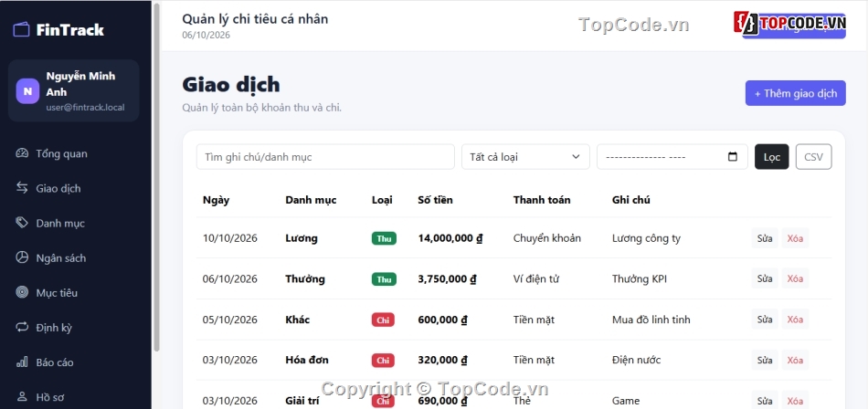868x409 pixels.
Task: Open Danh mục in sidebar menu
Action: pos(76,223)
